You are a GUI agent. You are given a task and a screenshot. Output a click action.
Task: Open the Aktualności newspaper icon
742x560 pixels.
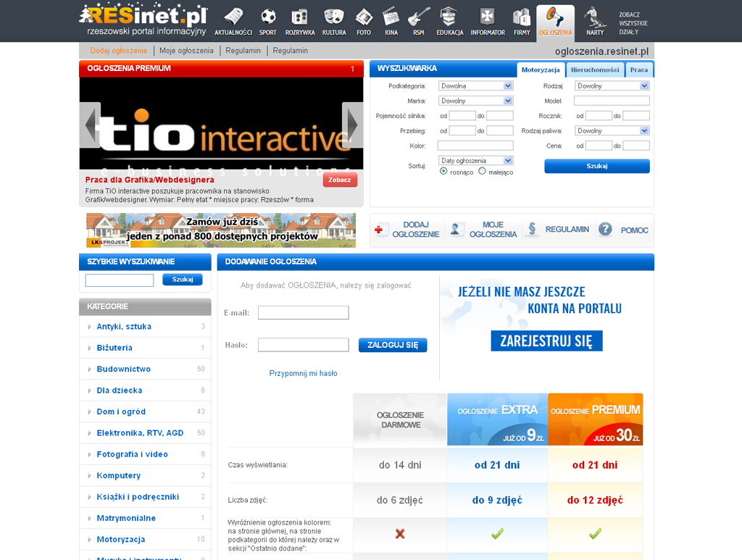click(233, 17)
